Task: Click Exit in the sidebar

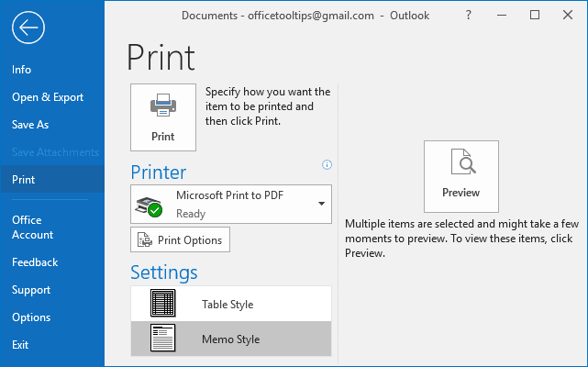Action: 20,344
